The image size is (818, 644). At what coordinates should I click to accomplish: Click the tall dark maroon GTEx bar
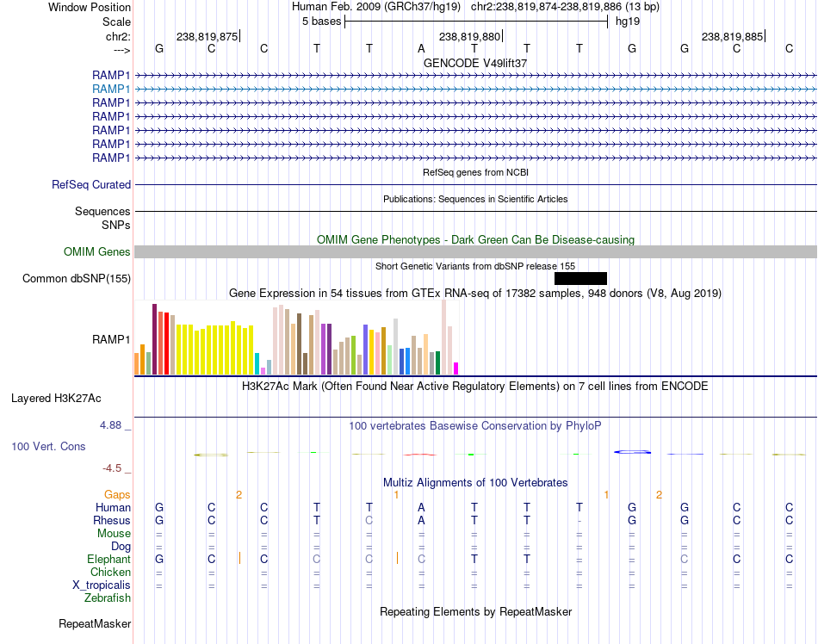point(154,339)
